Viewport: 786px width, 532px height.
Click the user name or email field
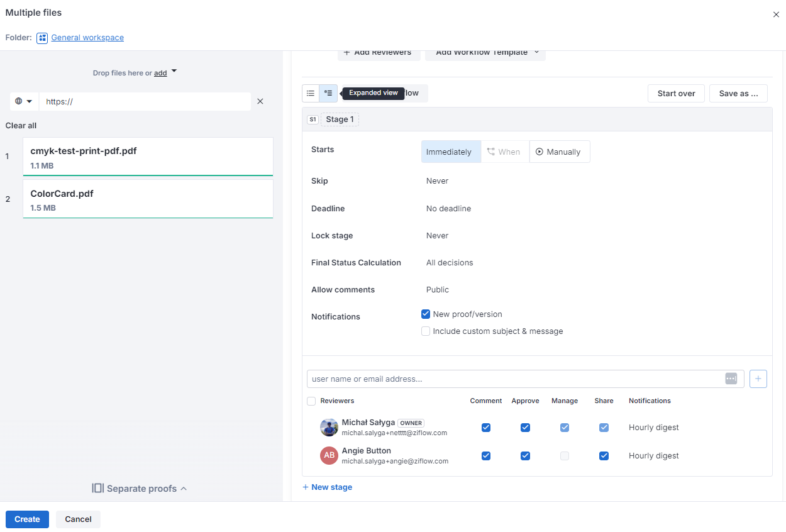[x=516, y=379]
